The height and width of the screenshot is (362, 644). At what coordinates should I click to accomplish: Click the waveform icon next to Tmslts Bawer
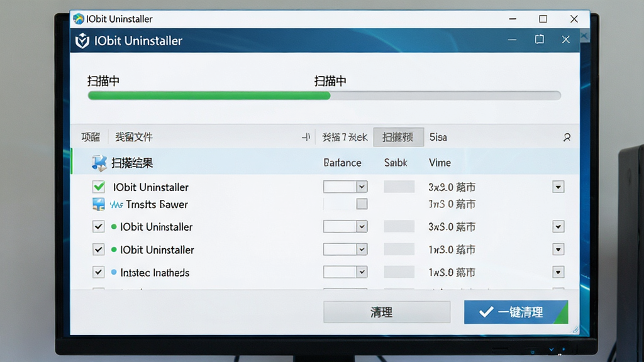[116, 204]
